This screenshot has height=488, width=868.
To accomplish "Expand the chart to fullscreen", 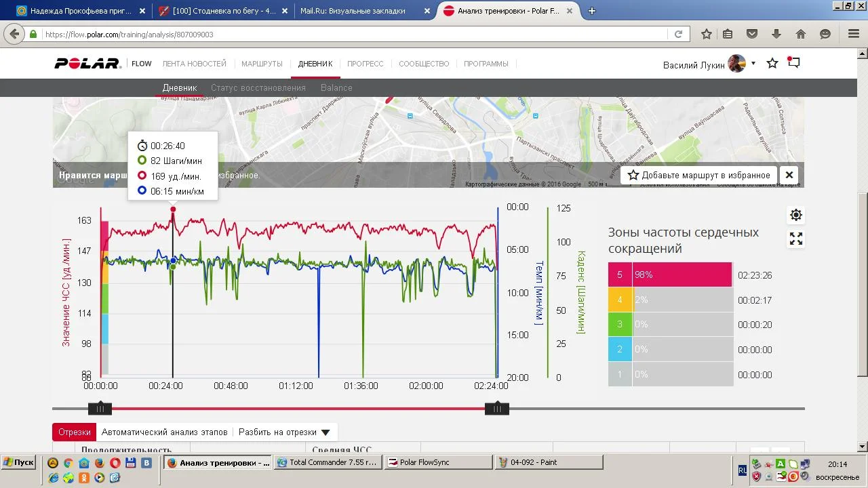I will [x=796, y=239].
